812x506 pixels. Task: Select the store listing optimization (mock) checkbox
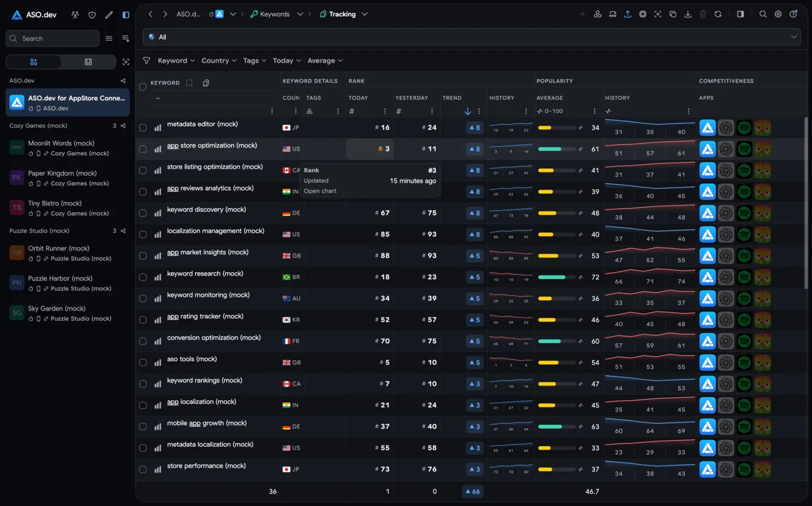[x=143, y=171]
